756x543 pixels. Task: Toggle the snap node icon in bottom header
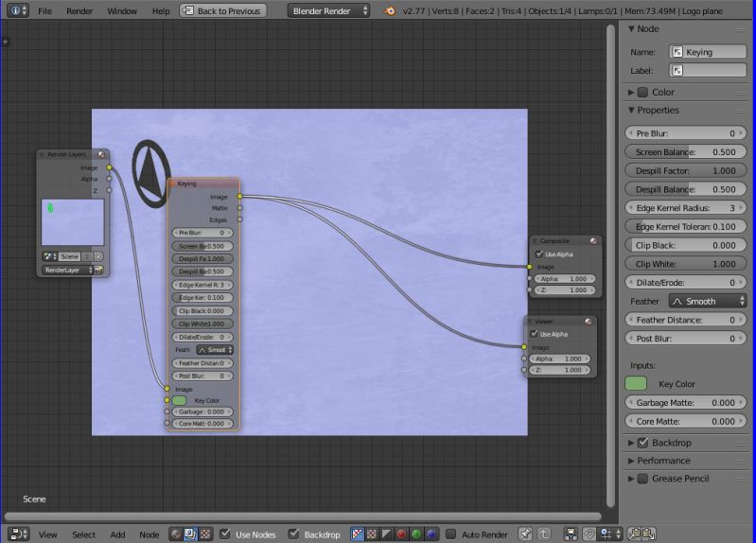[x=589, y=534]
